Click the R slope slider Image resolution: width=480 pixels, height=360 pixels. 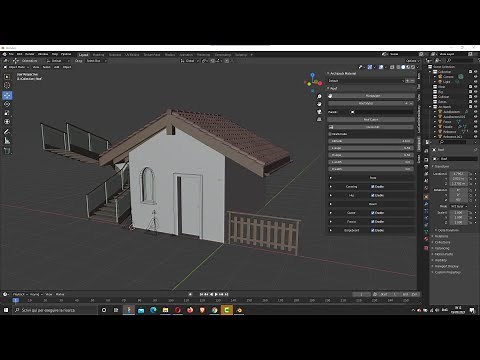pyautogui.click(x=371, y=155)
